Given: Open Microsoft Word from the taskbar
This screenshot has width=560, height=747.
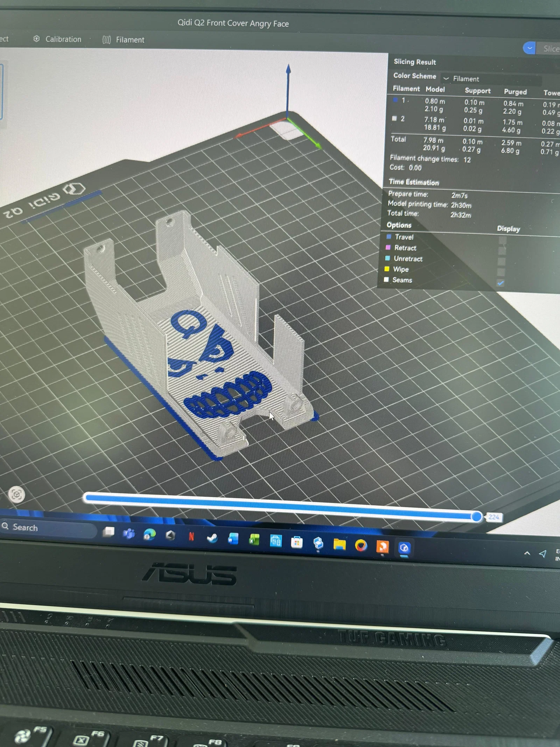Looking at the screenshot, I should pyautogui.click(x=233, y=539).
